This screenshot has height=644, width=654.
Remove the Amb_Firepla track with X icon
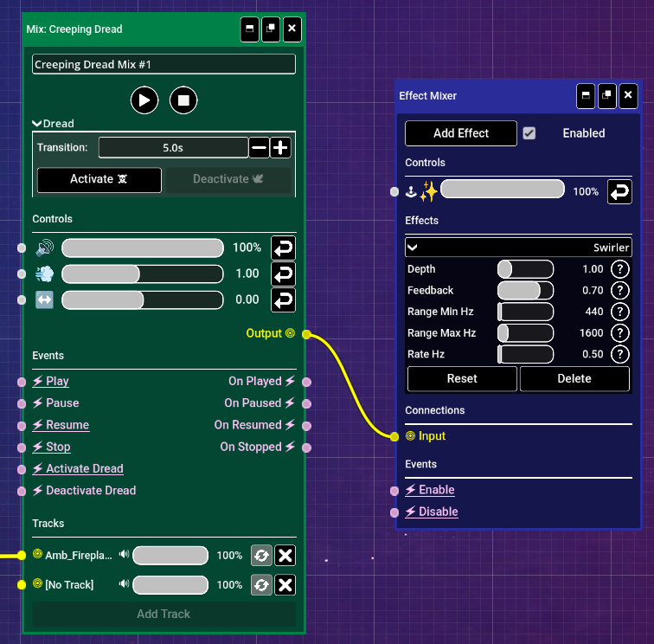click(x=285, y=556)
